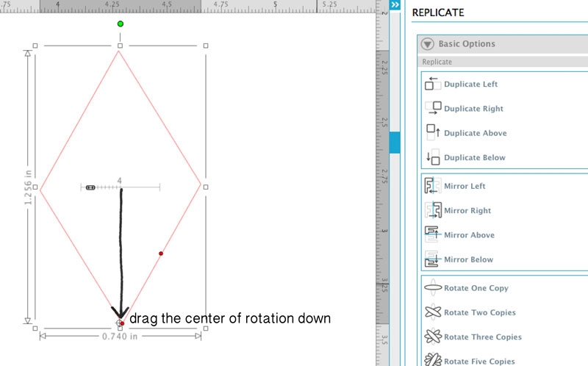Choose Mirror Below text option
The height and width of the screenshot is (366, 588).
[468, 259]
